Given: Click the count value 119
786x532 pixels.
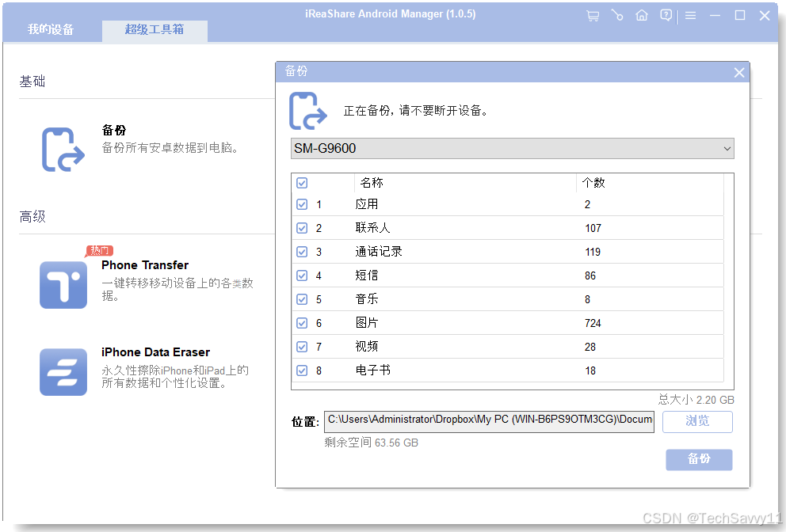Looking at the screenshot, I should click(593, 252).
